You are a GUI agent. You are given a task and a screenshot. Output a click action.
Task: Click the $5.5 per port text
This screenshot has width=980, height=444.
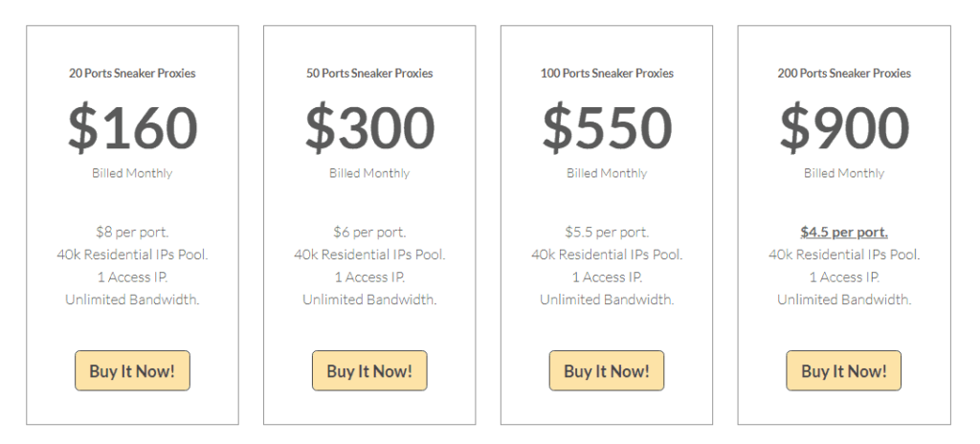point(606,232)
